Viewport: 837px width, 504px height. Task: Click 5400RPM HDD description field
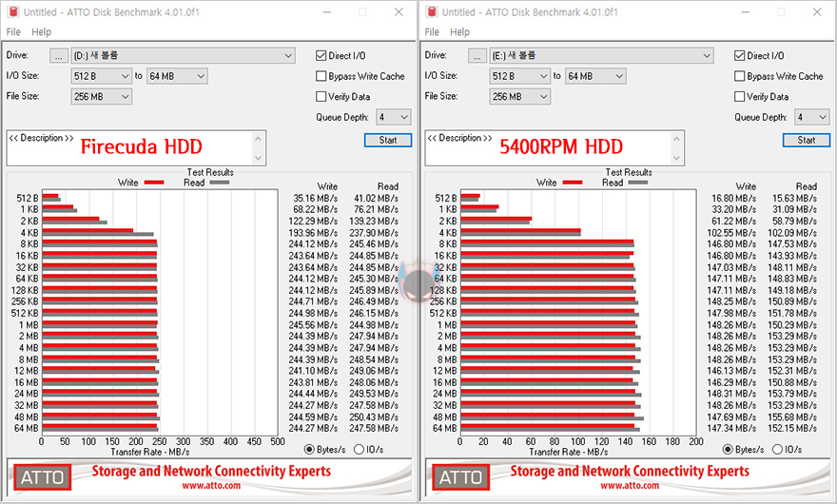(555, 148)
